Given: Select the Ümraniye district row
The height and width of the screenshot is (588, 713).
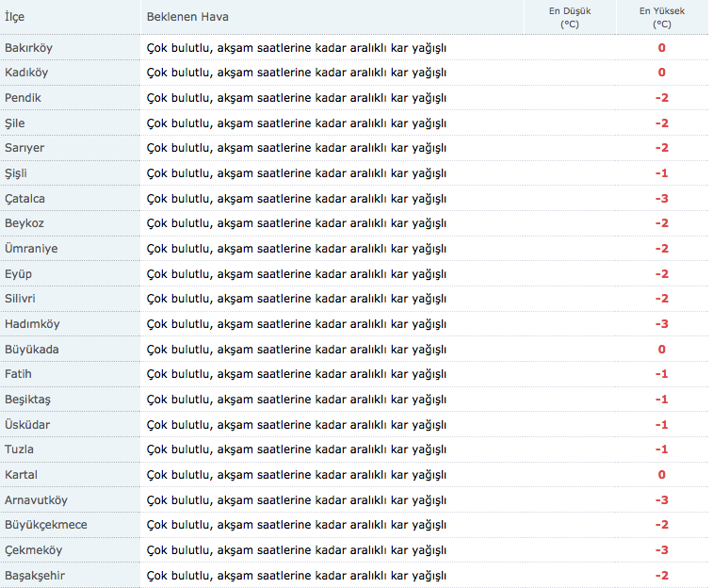Looking at the screenshot, I should [31, 249].
